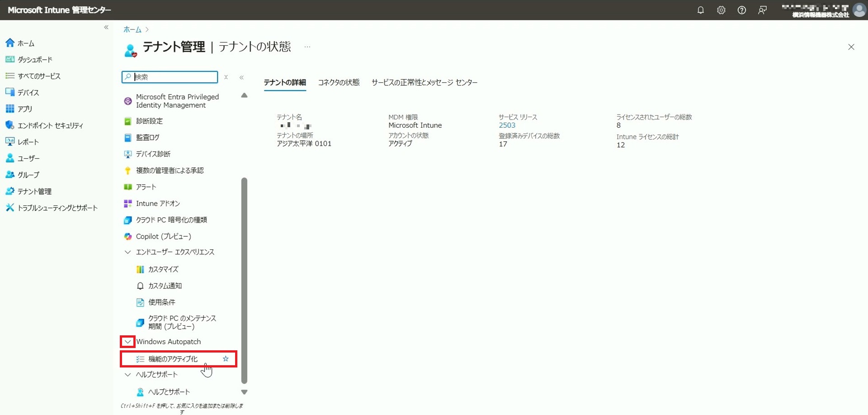Open service release 2503 link
Viewport: 868px width, 415px height.
507,125
